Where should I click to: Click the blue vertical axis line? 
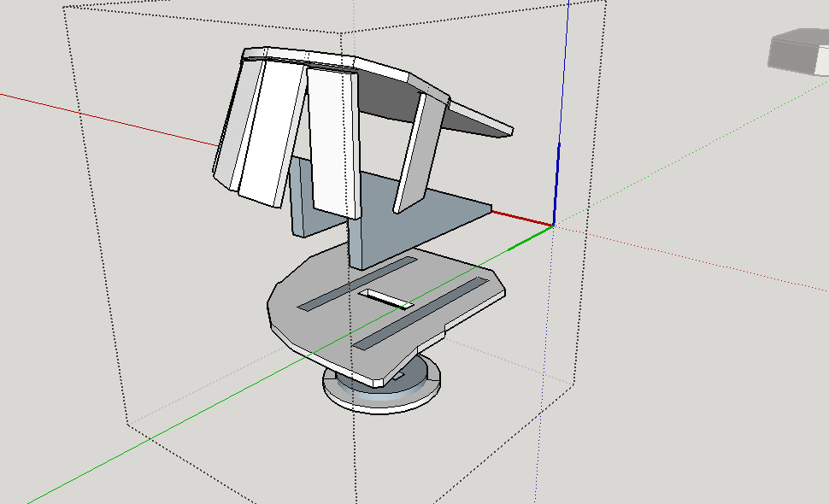560,128
